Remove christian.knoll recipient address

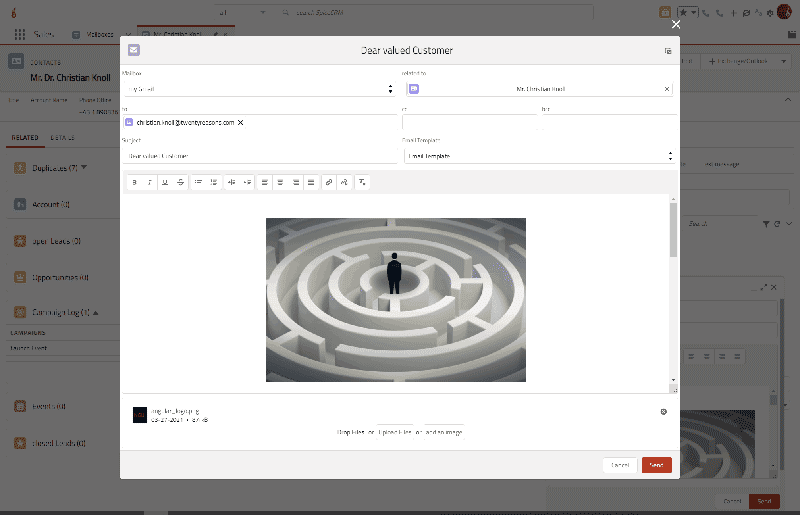click(240, 122)
